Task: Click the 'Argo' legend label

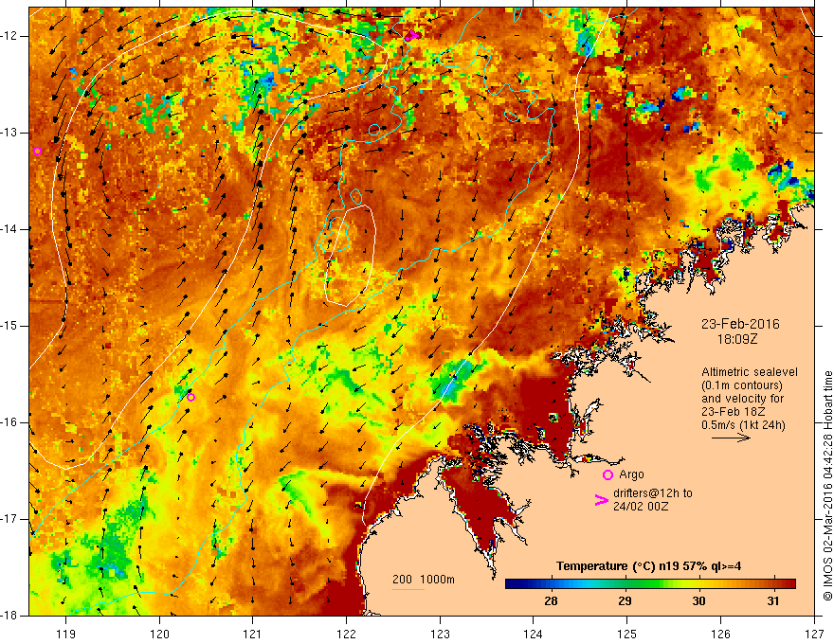Action: [x=631, y=474]
